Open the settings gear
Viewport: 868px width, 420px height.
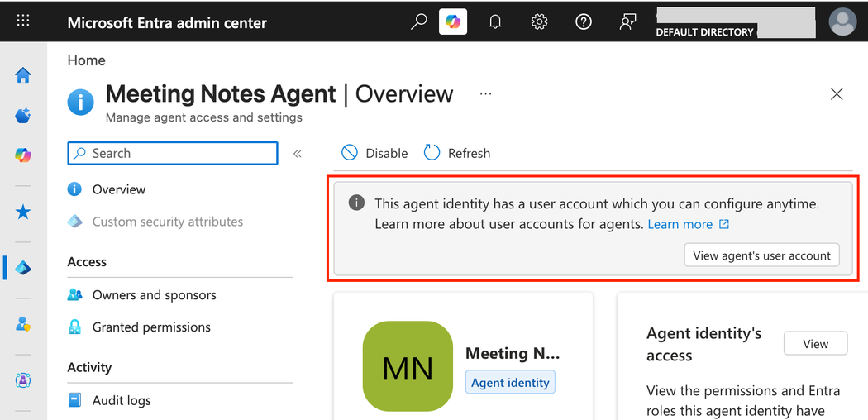click(539, 22)
